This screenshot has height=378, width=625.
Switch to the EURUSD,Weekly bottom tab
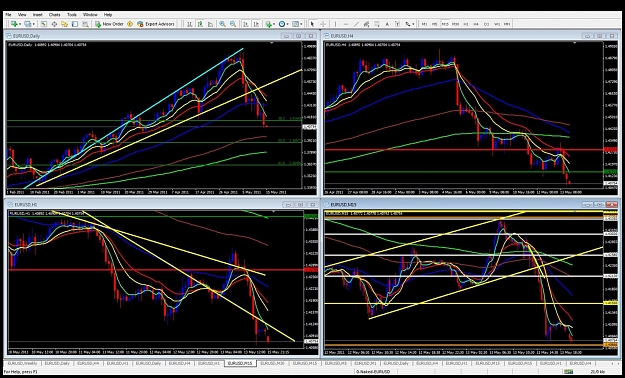point(22,363)
